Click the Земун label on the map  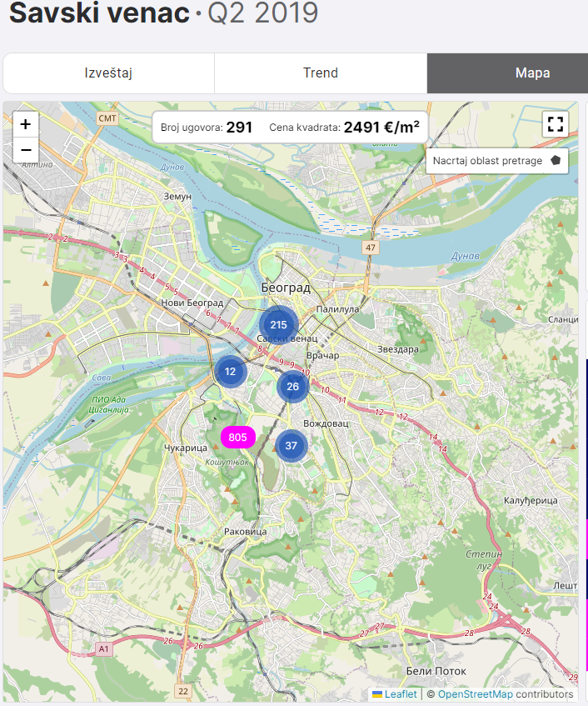coord(178,196)
